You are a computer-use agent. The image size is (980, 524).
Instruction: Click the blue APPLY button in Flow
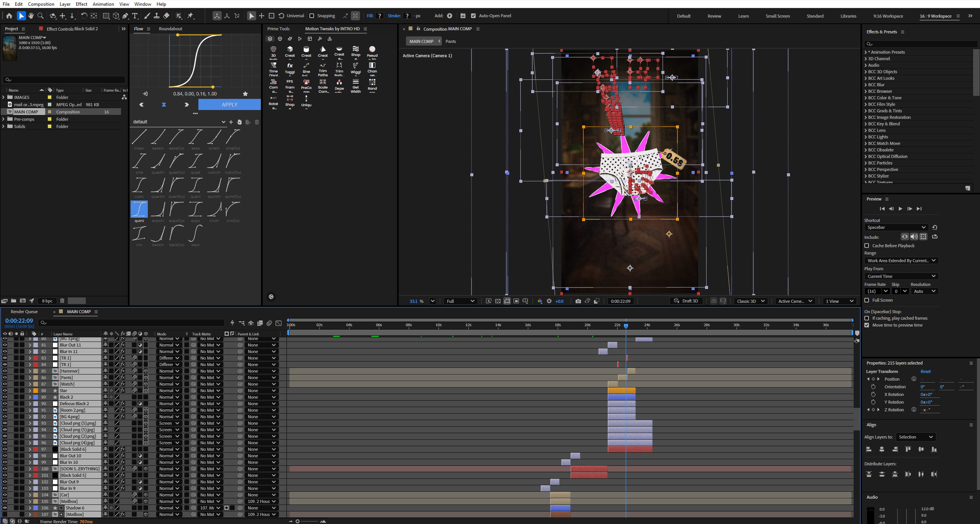229,104
